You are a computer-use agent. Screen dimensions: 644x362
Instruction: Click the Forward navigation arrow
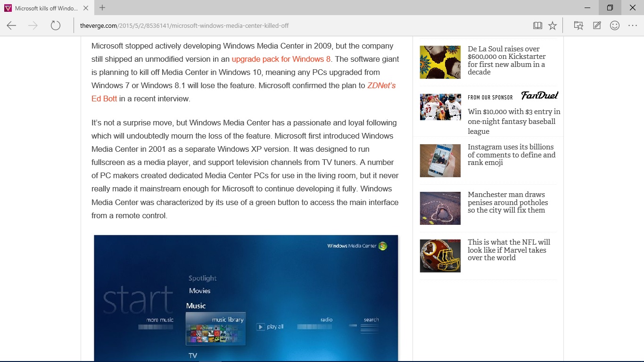pos(33,26)
